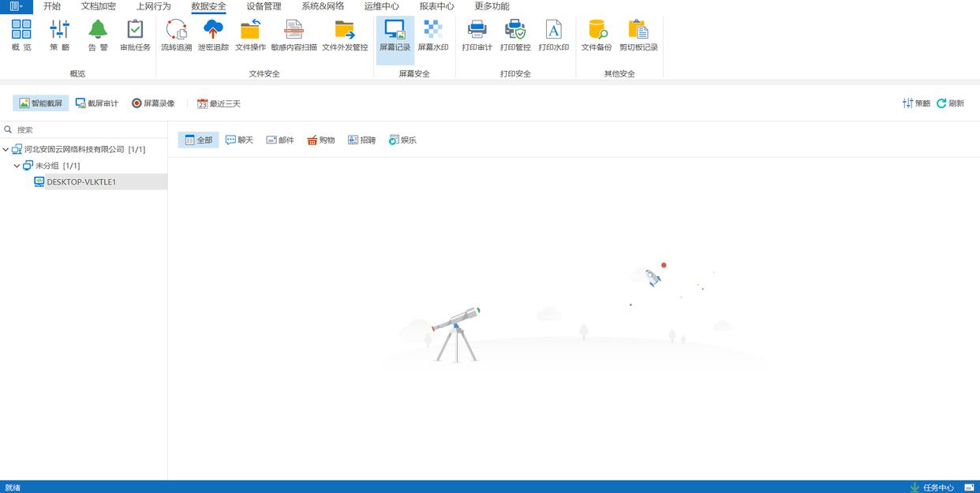Click the application menu button
Image resolution: width=980 pixels, height=493 pixels.
coord(17,6)
